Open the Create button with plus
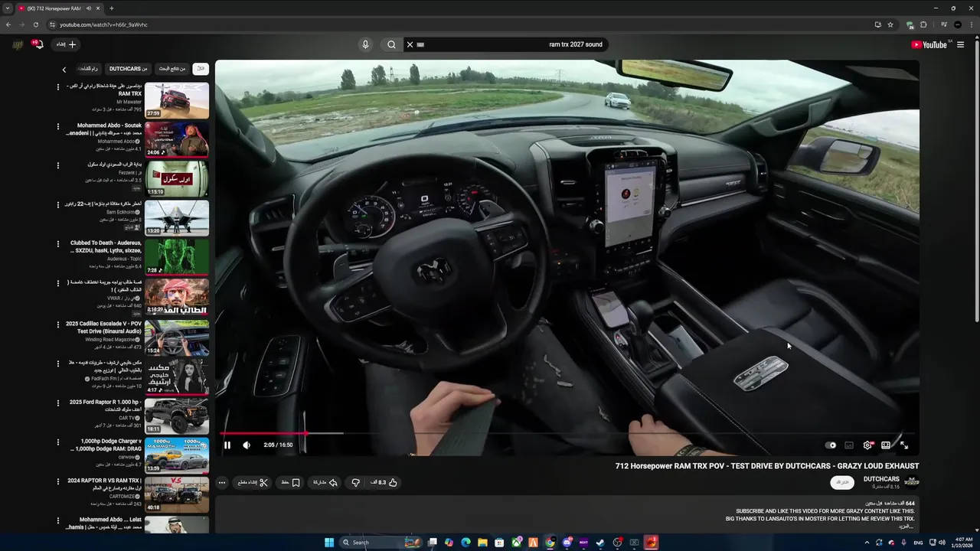Screen dimensions: 980x551 pyautogui.click(x=66, y=44)
